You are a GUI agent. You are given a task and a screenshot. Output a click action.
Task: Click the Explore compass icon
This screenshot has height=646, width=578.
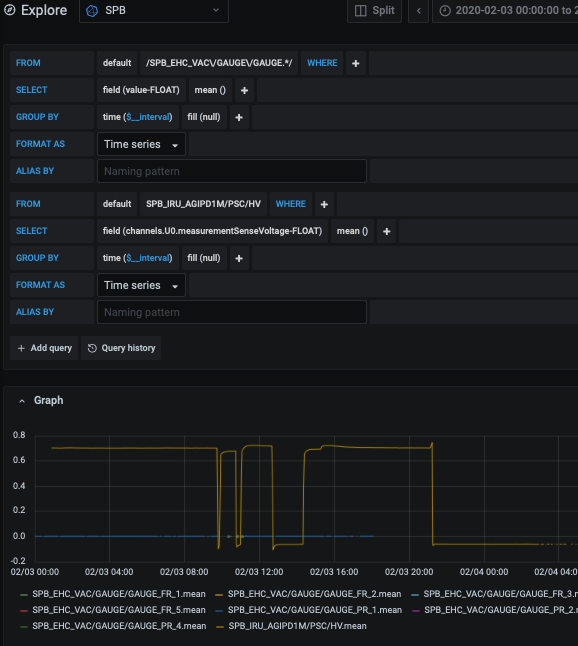(9, 10)
